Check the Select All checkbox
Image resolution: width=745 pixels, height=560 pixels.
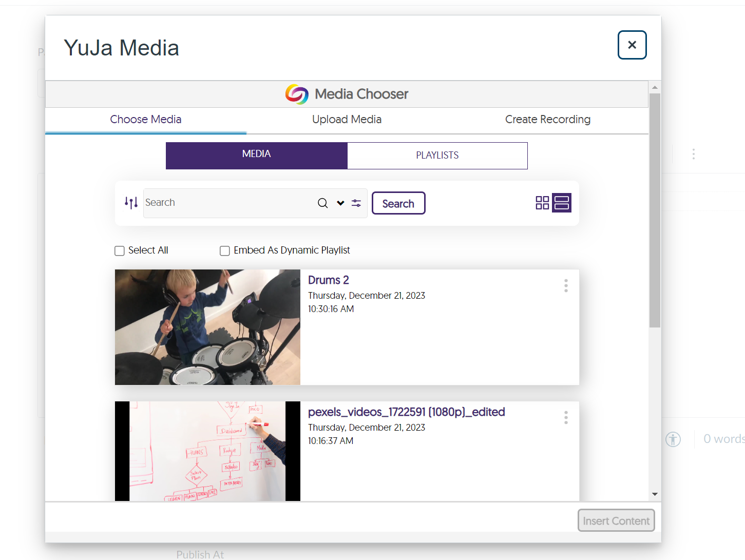click(120, 250)
